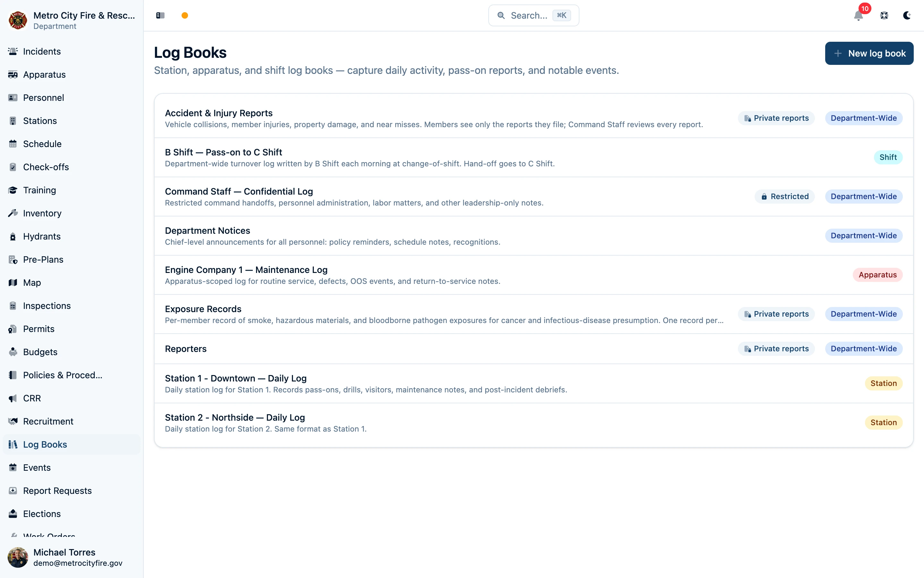Click the Schedule calendar icon
This screenshot has width=924, height=578.
coord(13,144)
